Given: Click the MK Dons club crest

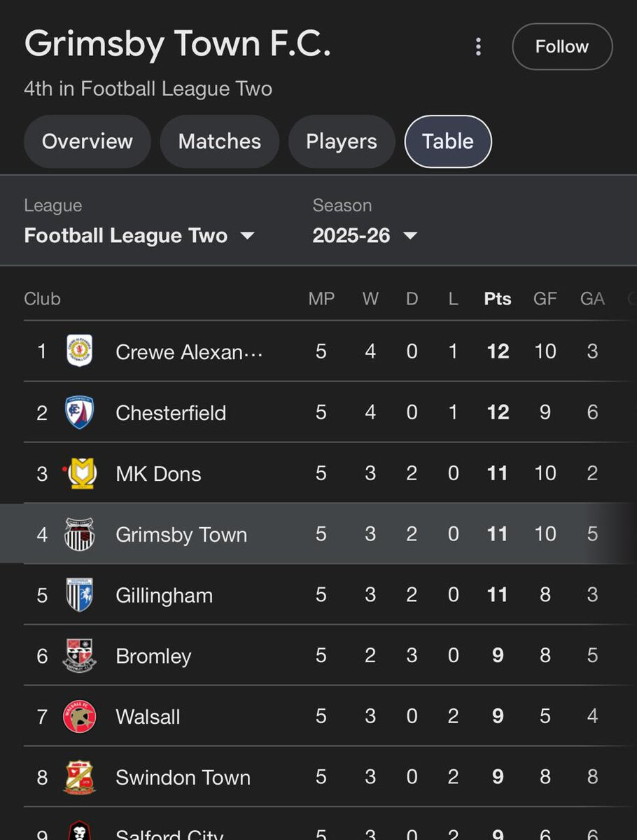Looking at the screenshot, I should click(82, 474).
